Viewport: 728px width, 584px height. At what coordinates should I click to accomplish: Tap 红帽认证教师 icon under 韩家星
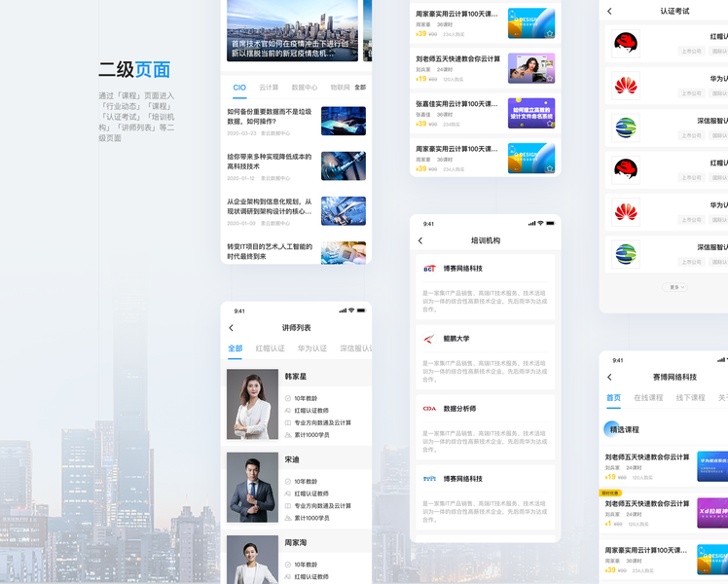point(288,411)
